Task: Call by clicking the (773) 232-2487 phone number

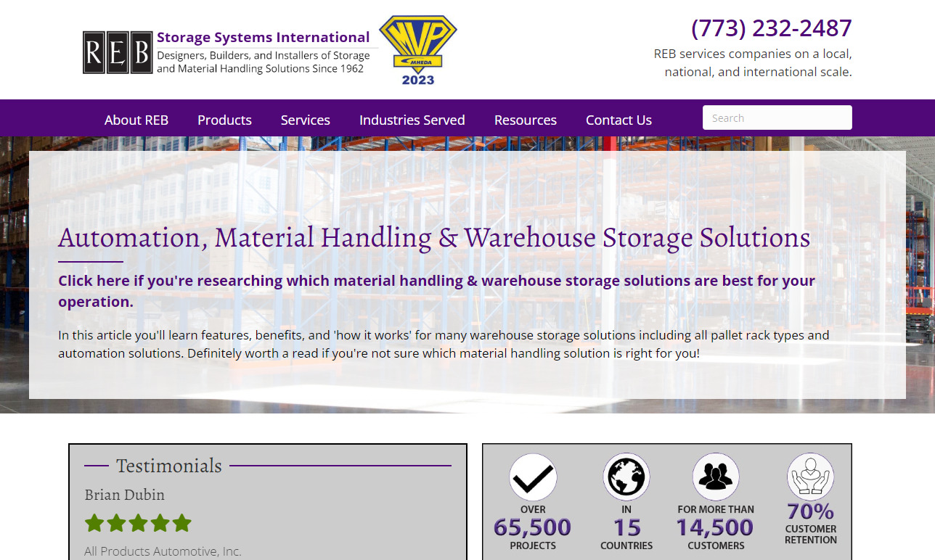Action: pyautogui.click(x=772, y=28)
